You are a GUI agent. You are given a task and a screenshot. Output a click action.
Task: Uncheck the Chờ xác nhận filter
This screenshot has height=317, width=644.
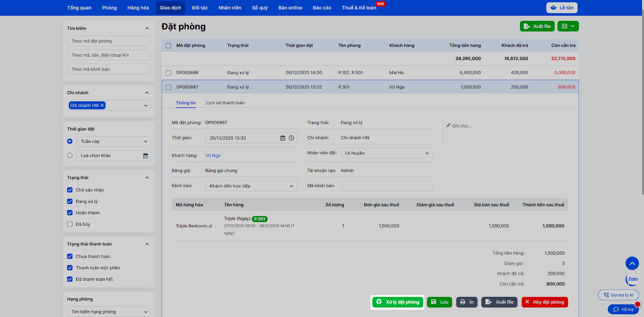point(70,190)
